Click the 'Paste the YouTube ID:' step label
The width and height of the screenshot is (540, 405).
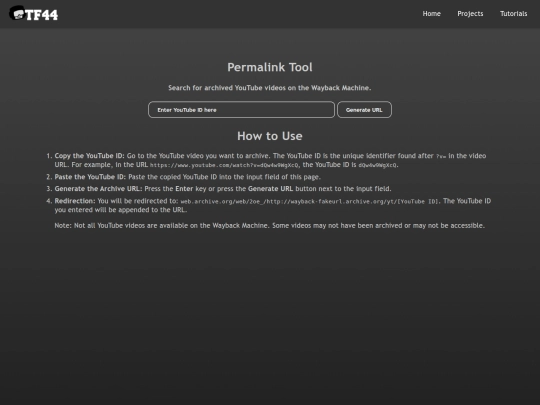[90, 177]
